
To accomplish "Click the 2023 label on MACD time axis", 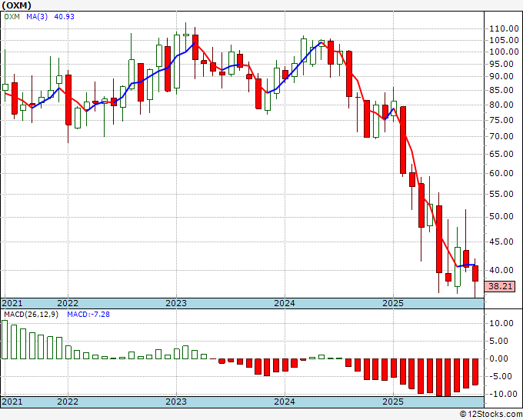I will (176, 402).
